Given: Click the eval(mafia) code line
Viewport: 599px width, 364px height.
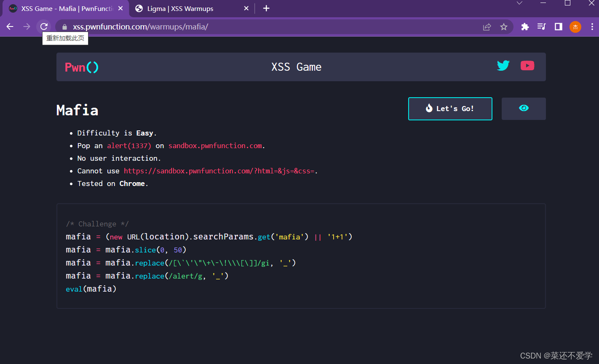Looking at the screenshot, I should pos(91,289).
